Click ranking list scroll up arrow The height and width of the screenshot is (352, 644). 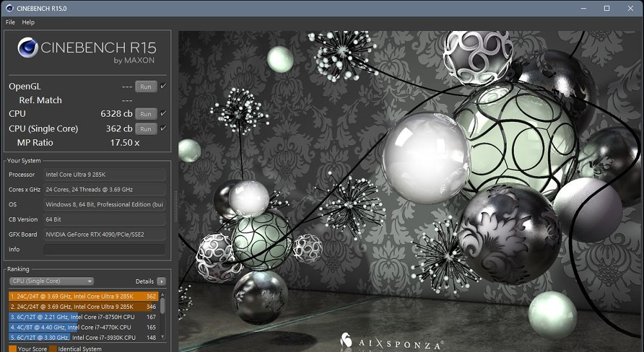pyautogui.click(x=163, y=295)
